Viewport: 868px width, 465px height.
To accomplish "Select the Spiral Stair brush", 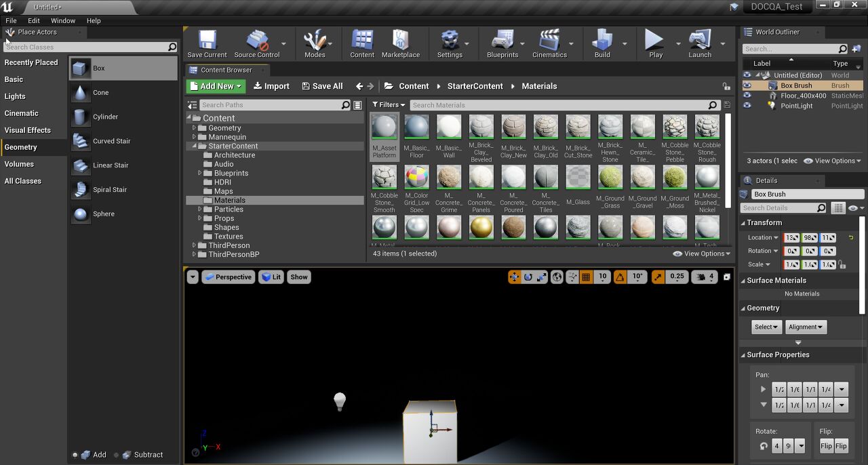I will click(x=123, y=190).
